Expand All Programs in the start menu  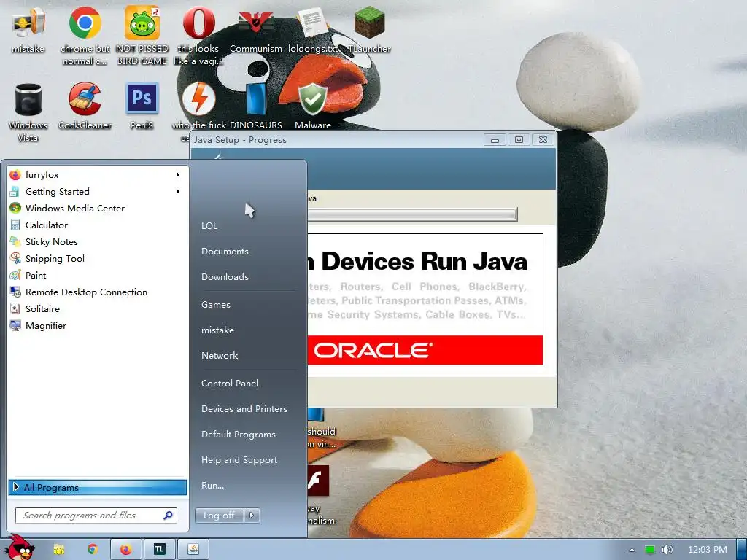click(98, 487)
